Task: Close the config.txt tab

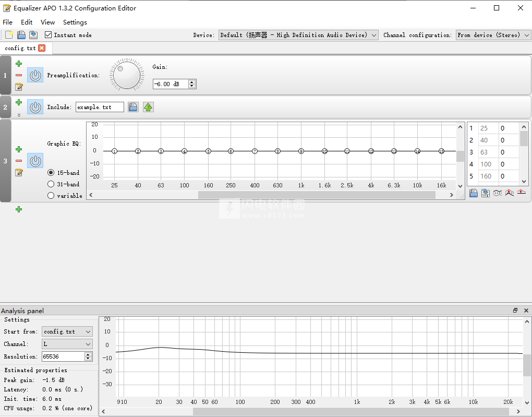Action: pos(42,48)
